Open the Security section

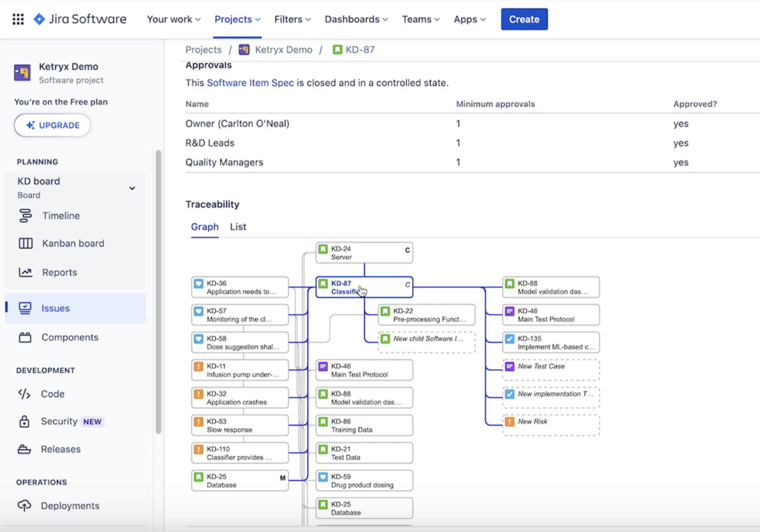pyautogui.click(x=24, y=421)
